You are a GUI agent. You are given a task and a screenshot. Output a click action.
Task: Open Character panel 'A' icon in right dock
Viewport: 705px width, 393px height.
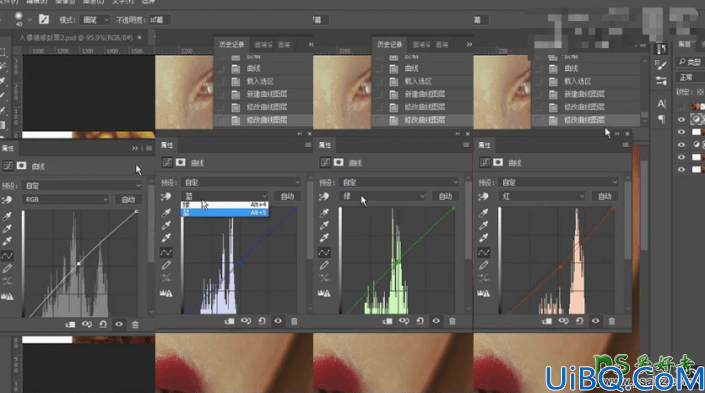coord(661,103)
